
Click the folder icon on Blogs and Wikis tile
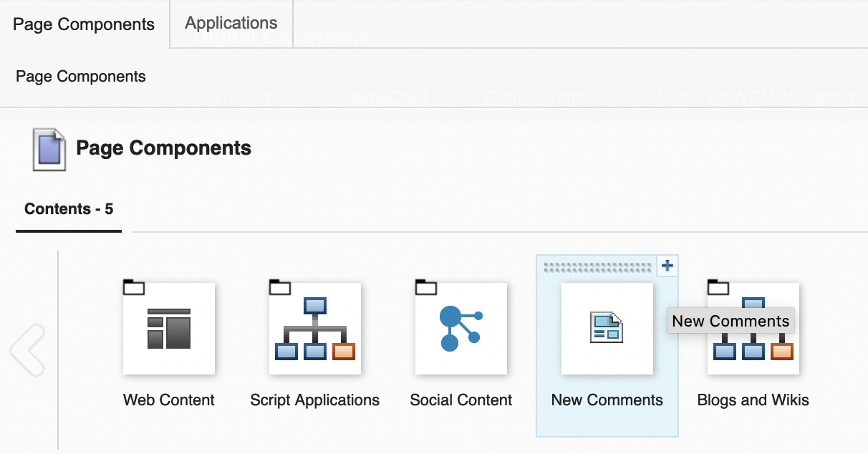720,286
